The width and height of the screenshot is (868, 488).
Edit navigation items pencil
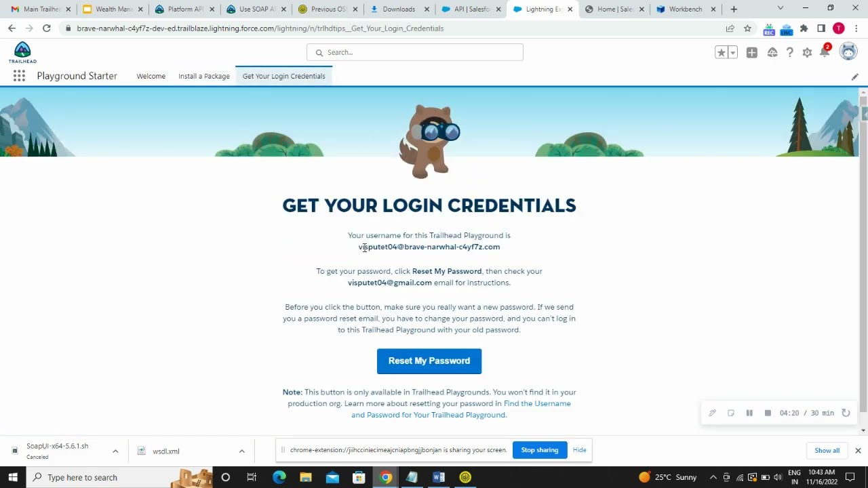point(854,77)
